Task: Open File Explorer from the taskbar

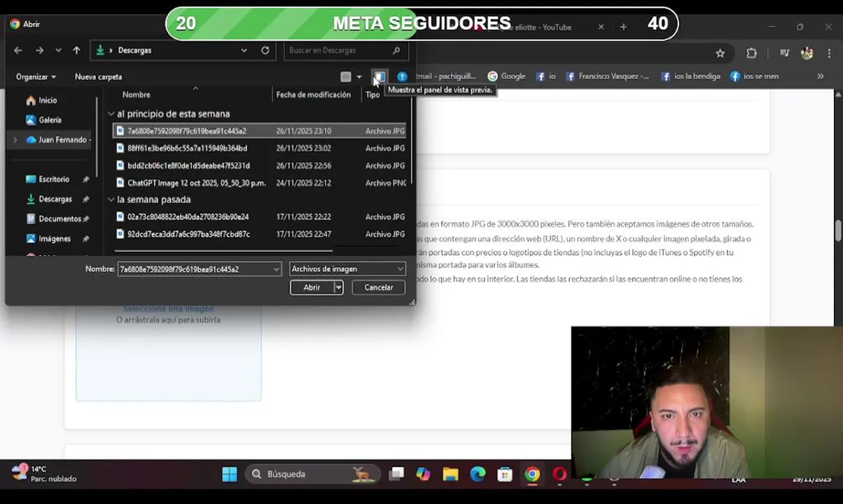Action: [x=450, y=475]
